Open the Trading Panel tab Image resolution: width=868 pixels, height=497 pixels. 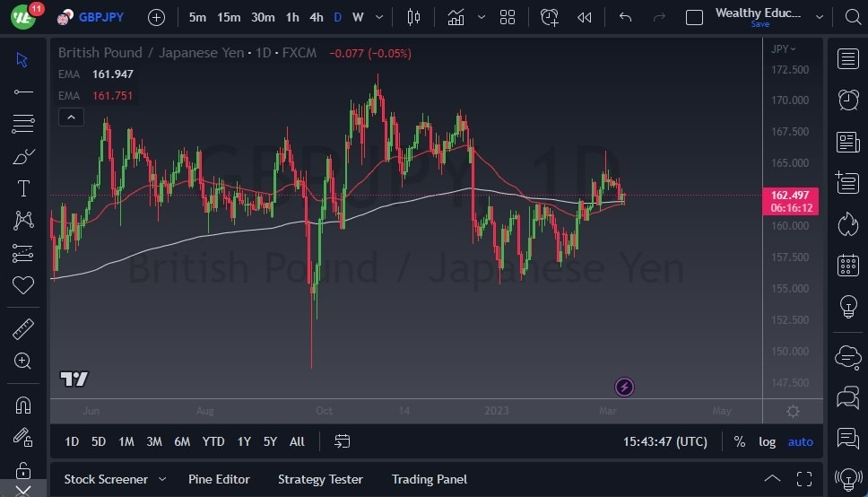coord(429,479)
